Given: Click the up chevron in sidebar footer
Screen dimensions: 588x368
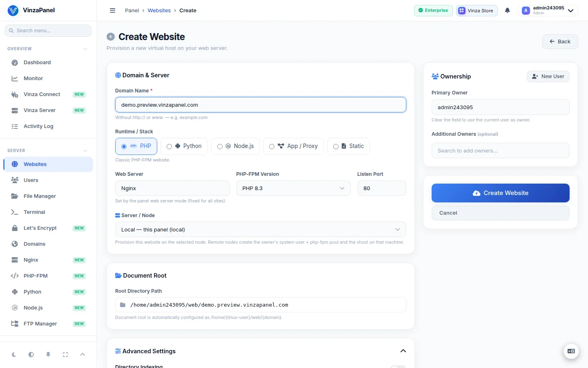Looking at the screenshot, I should click(x=82, y=355).
